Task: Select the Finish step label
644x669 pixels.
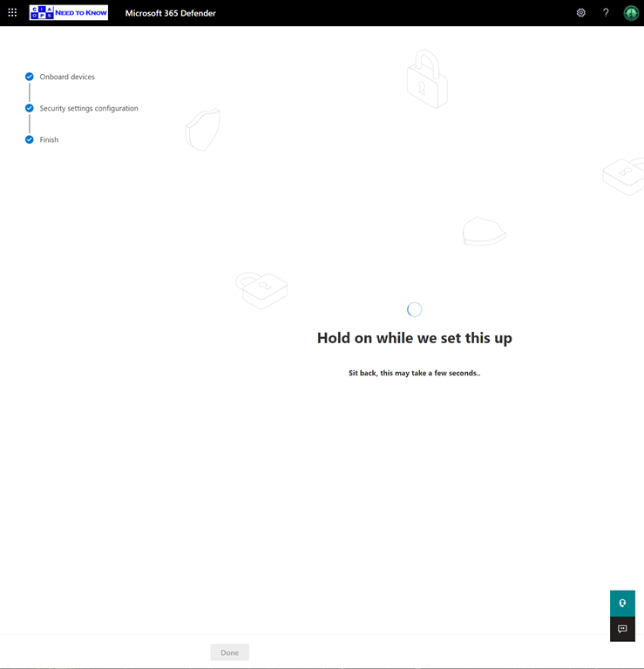Action: pos(49,139)
